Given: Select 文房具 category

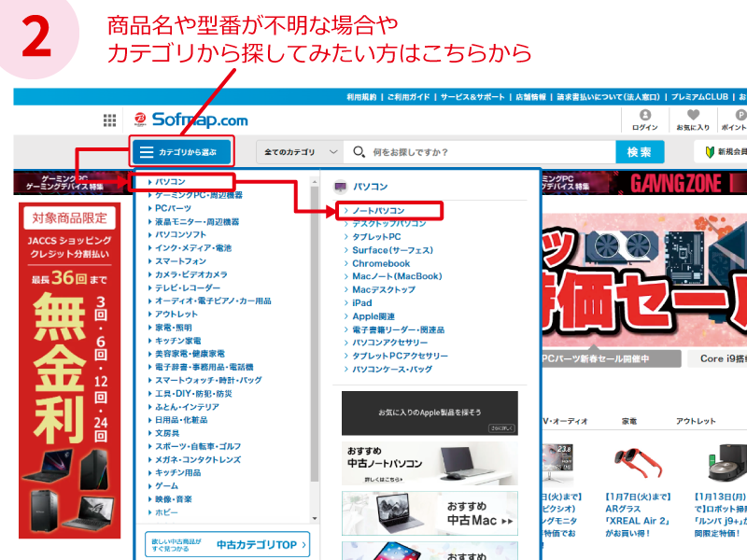Looking at the screenshot, I should [x=167, y=433].
